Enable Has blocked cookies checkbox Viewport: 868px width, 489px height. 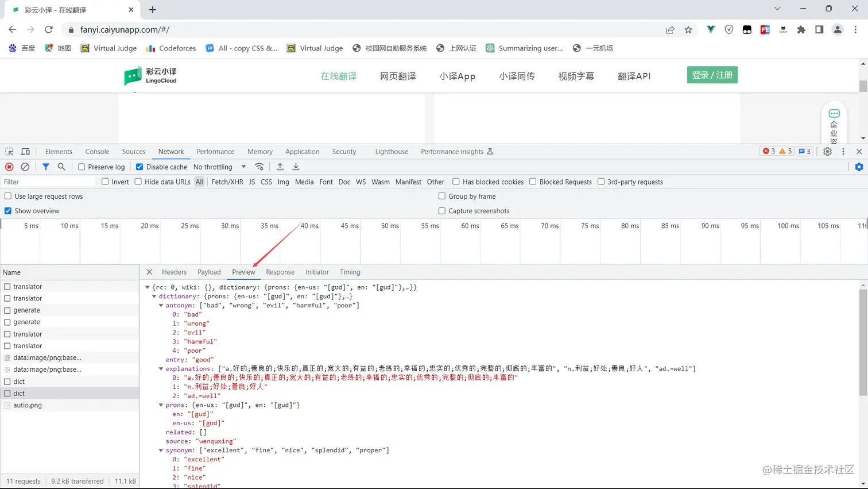tap(456, 182)
